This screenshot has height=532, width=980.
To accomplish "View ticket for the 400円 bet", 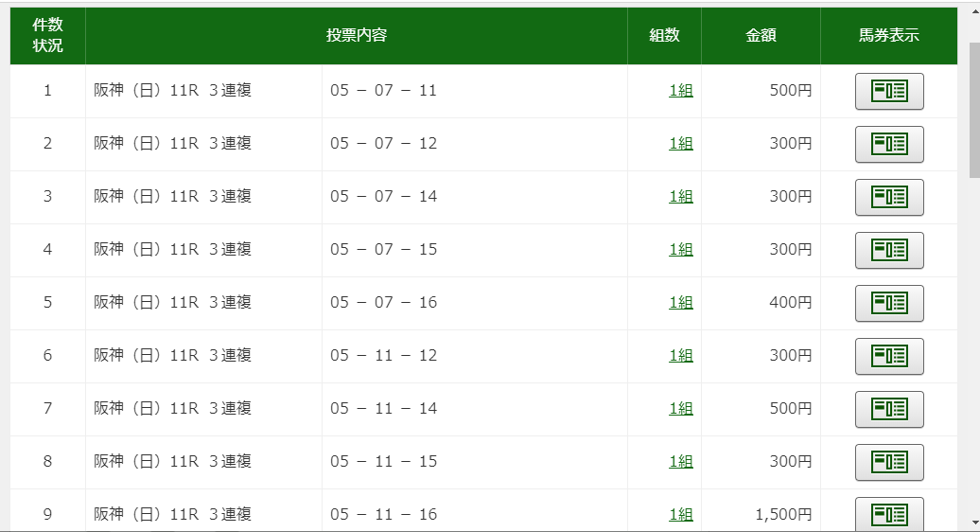I will [x=889, y=303].
